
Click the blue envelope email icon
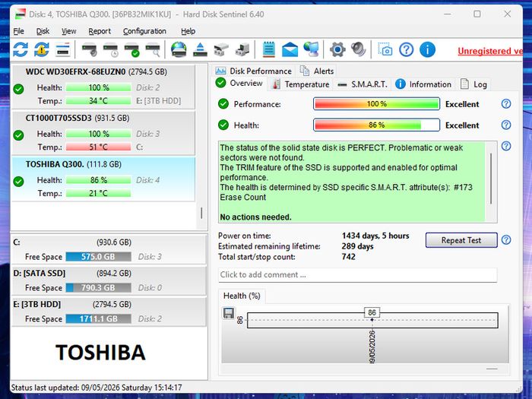pyautogui.click(x=290, y=50)
